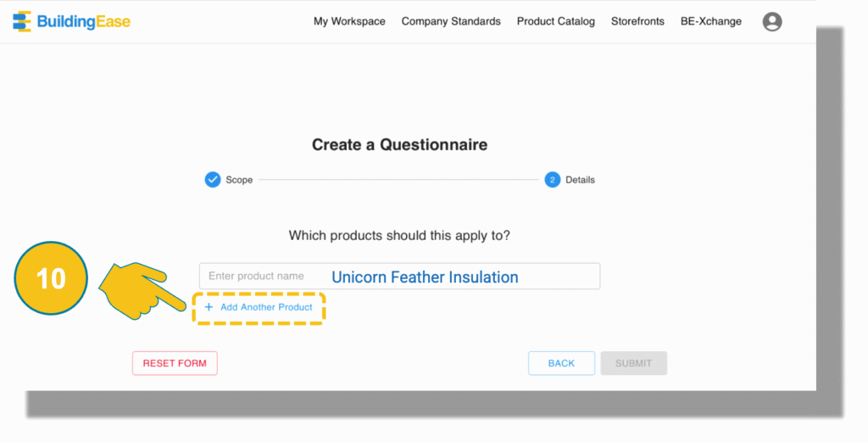Viewport: 868px width, 442px height.
Task: Open BE-Xchange from the top navigation
Action: (x=711, y=21)
